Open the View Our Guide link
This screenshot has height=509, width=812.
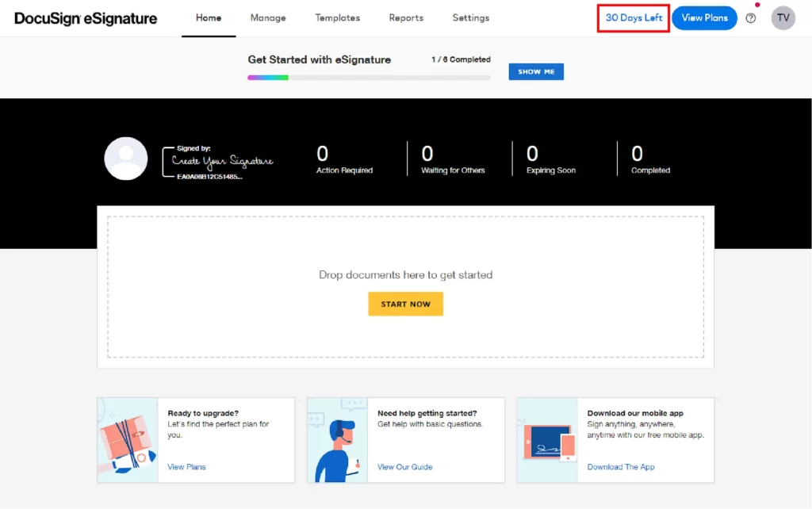click(405, 466)
